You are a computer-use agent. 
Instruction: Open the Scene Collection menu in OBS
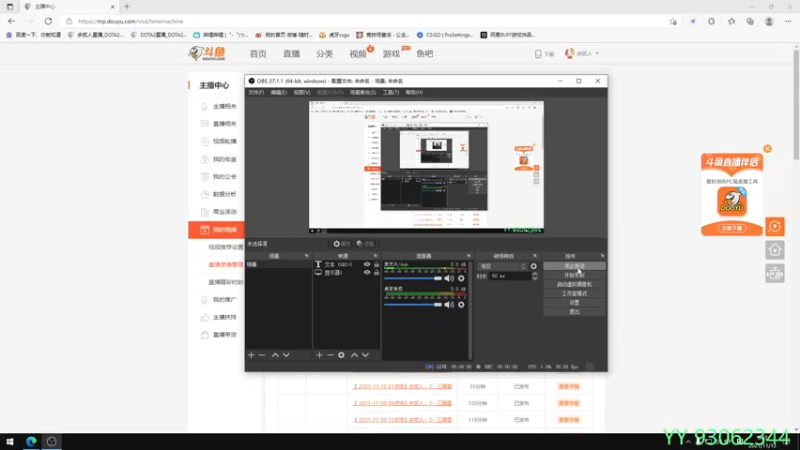(x=363, y=92)
